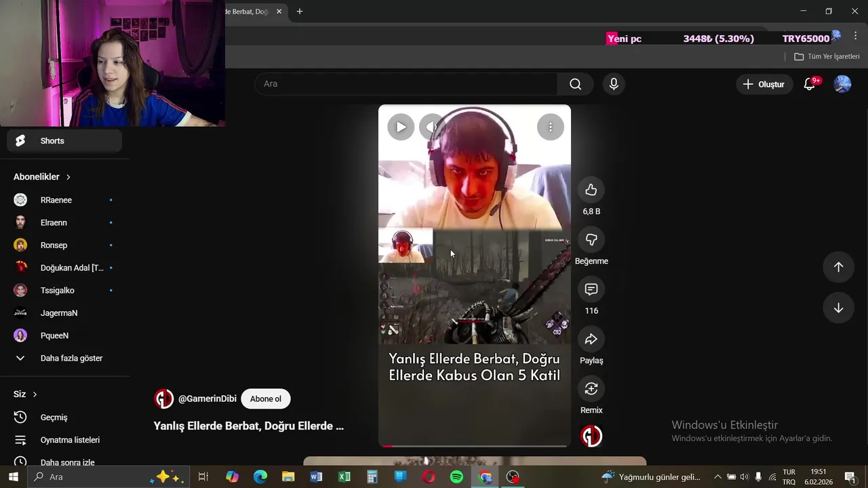Open the @GamerinDibi channel link
This screenshot has width=868, height=488.
tap(207, 399)
